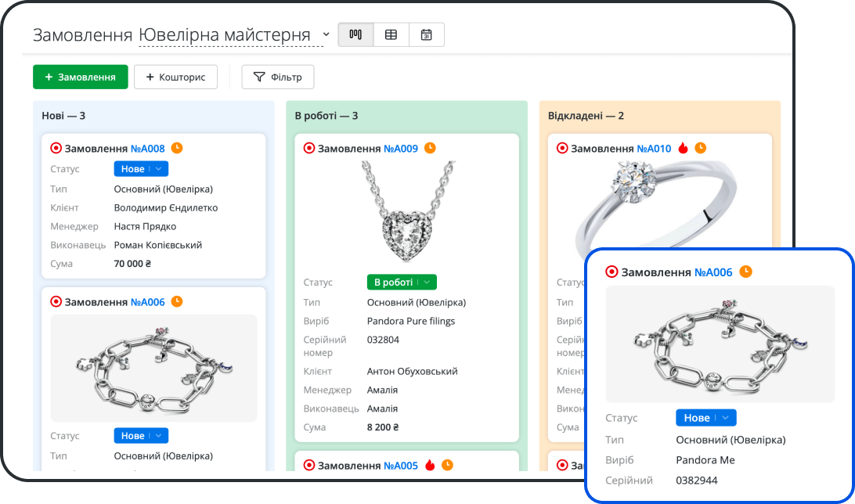Click the green Замовлення button
Image resolution: width=855 pixels, height=504 pixels.
pos(80,77)
